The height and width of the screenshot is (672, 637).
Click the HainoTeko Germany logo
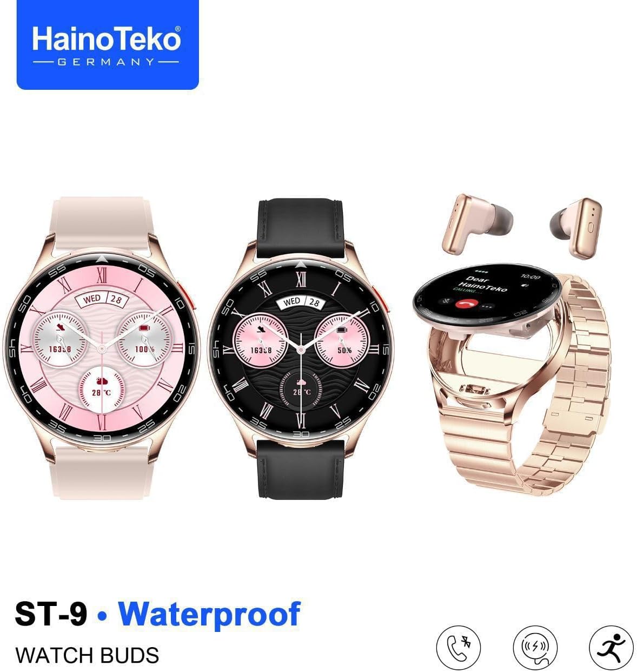pos(108,44)
